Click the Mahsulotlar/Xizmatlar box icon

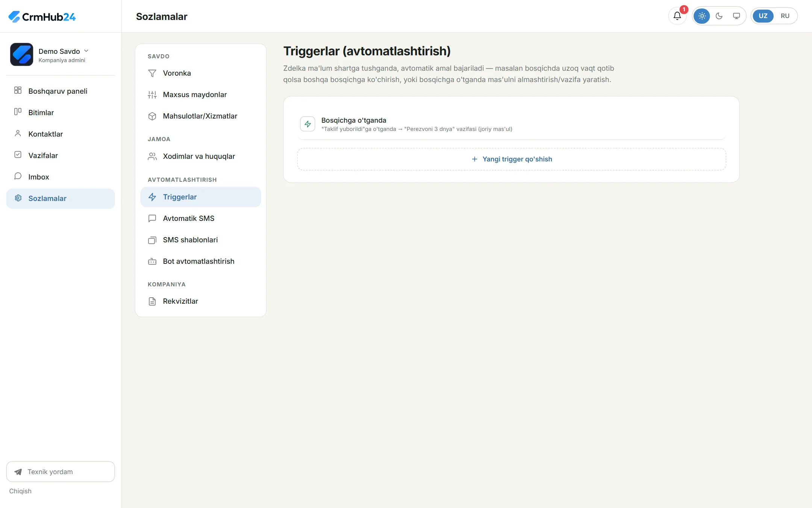tap(152, 116)
